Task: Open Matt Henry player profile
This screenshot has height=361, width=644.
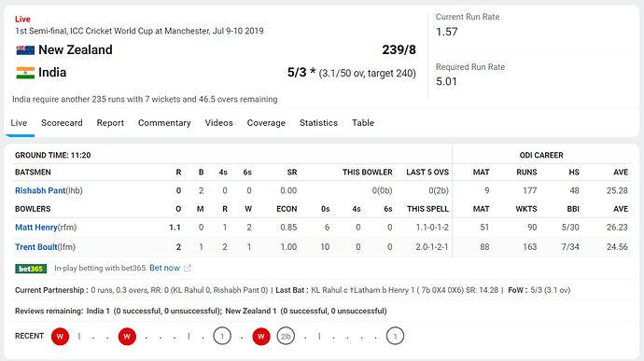Action: (36, 227)
